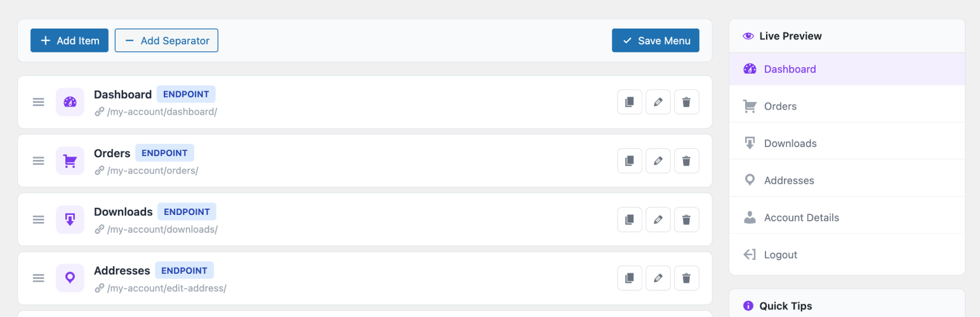
Task: Open Account Details in Live Preview
Action: [x=801, y=217]
